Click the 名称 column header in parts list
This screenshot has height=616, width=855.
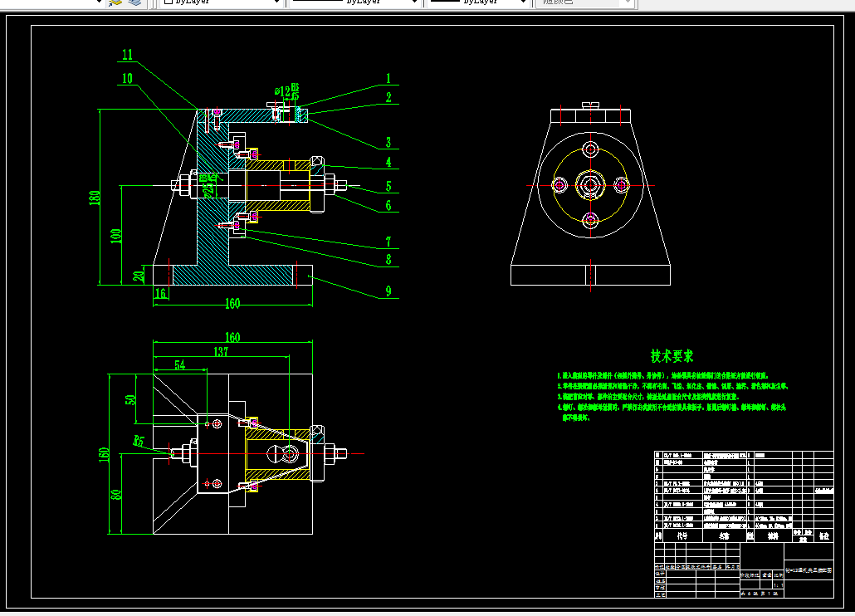click(x=724, y=535)
